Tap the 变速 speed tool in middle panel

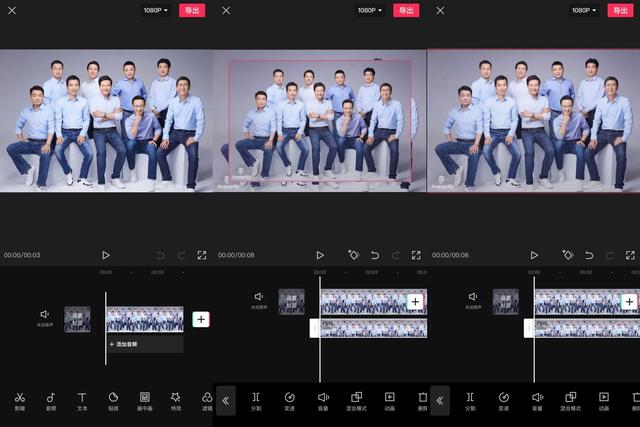click(x=289, y=401)
